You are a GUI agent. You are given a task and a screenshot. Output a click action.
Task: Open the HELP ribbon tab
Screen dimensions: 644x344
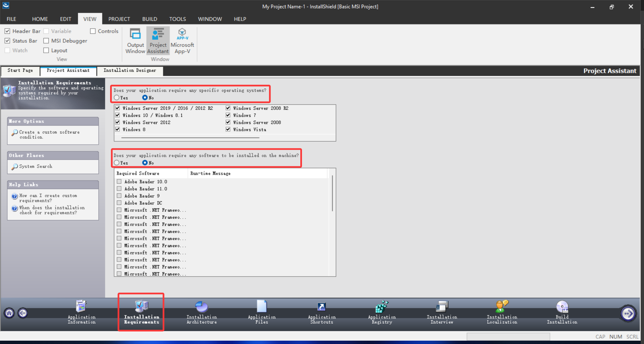tap(240, 19)
